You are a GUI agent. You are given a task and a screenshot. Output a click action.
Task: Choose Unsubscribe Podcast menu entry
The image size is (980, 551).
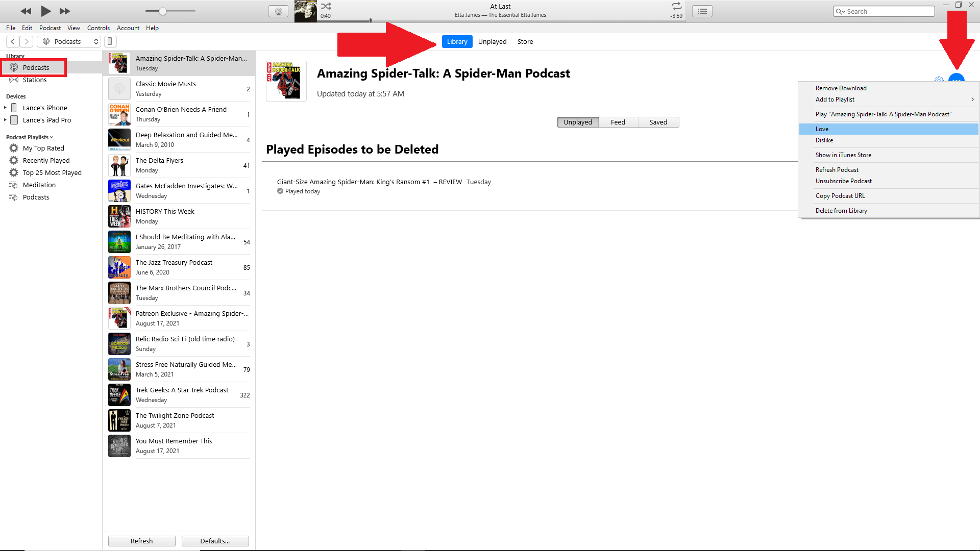pos(889,181)
